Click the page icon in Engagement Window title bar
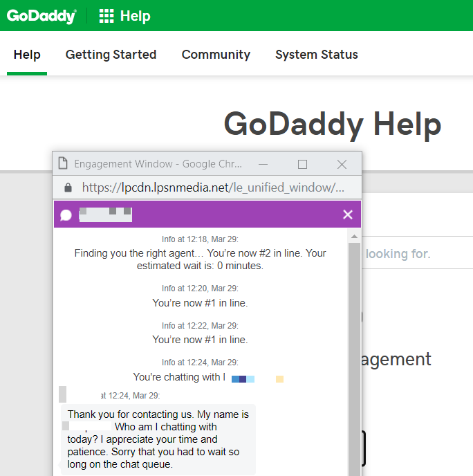Image resolution: width=473 pixels, height=476 pixels. 63,163
